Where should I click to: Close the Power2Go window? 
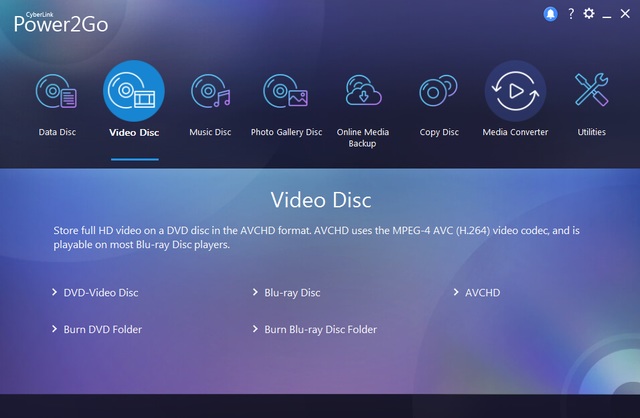click(x=625, y=14)
